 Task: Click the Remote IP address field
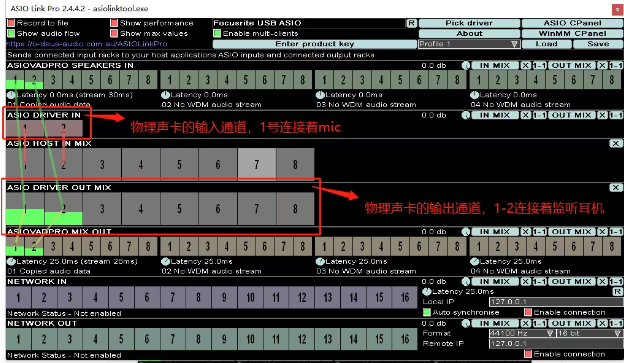(x=556, y=343)
